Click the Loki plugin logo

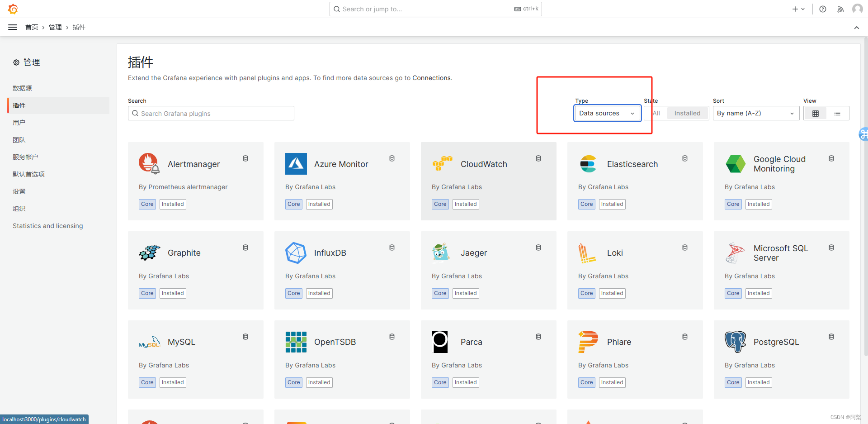coord(587,253)
